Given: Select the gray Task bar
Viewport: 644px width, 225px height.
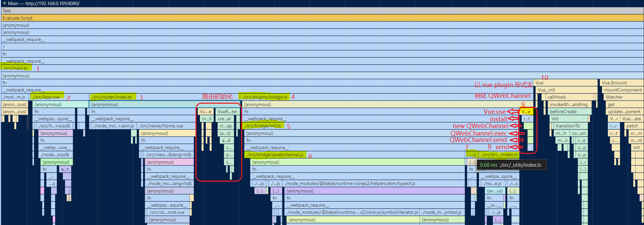Looking at the screenshot, I should (x=321, y=11).
